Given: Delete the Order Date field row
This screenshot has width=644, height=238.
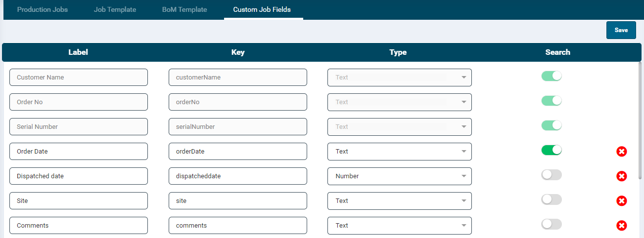Looking at the screenshot, I should coord(622,152).
